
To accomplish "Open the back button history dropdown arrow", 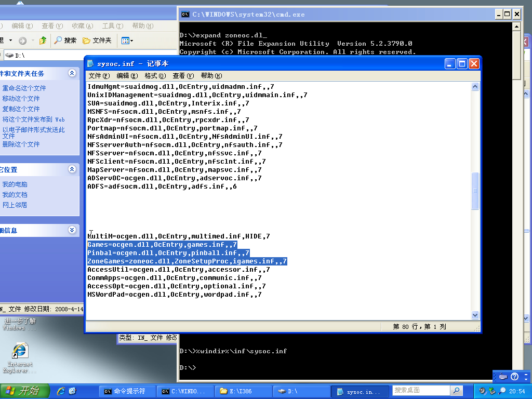I will 10,41.
